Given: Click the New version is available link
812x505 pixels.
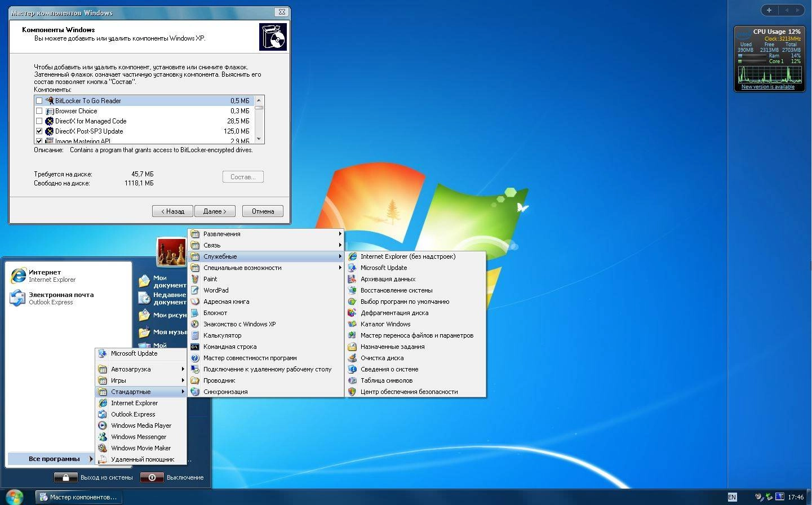Looking at the screenshot, I should pos(767,87).
